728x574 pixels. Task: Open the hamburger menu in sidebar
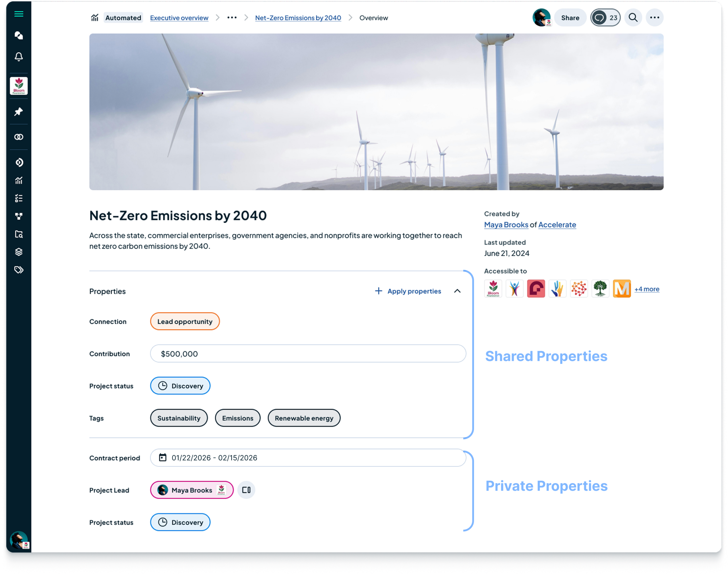[19, 14]
